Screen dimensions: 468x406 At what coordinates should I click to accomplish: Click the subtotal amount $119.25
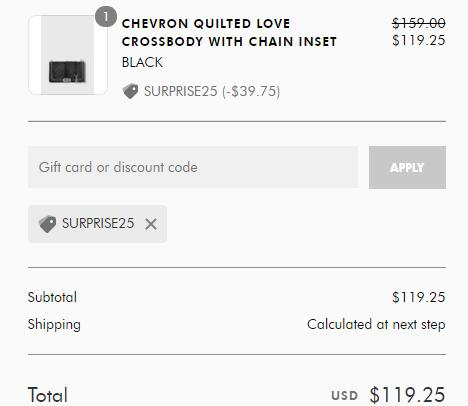[419, 297]
